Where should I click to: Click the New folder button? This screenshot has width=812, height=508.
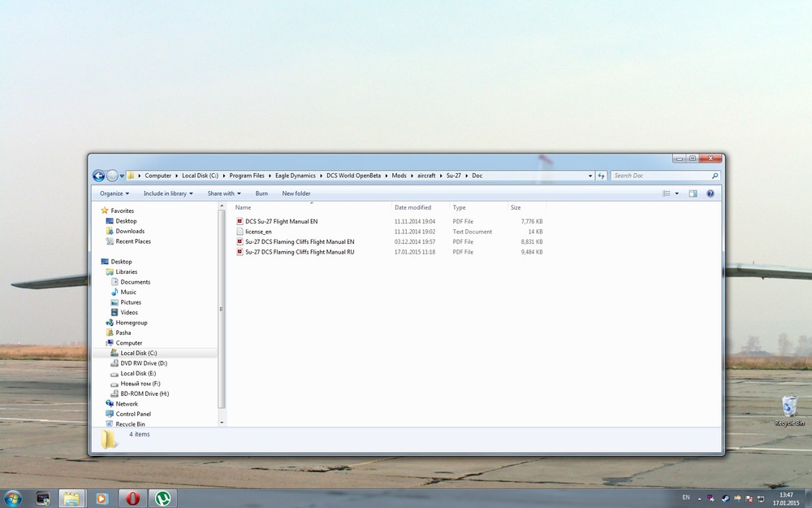coord(296,193)
